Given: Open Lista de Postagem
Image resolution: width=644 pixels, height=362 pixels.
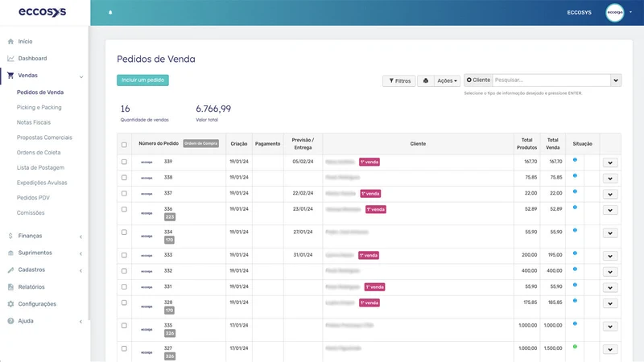Looking at the screenshot, I should click(40, 167).
